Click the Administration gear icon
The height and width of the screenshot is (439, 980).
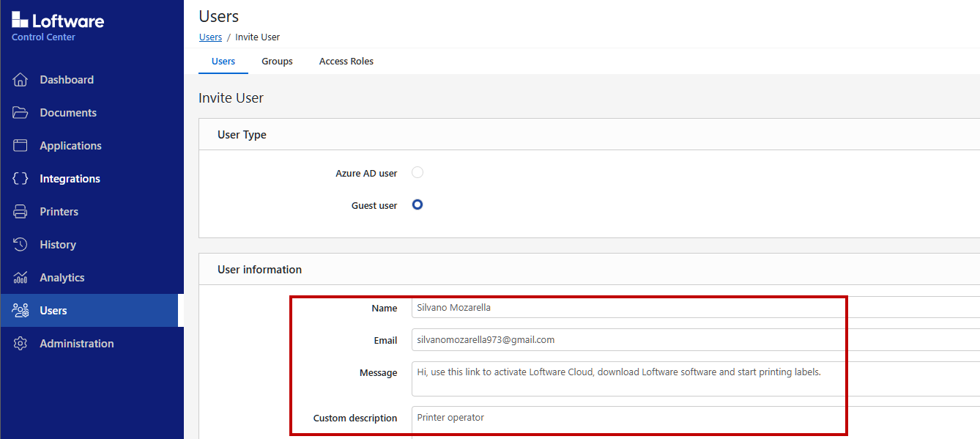[21, 344]
